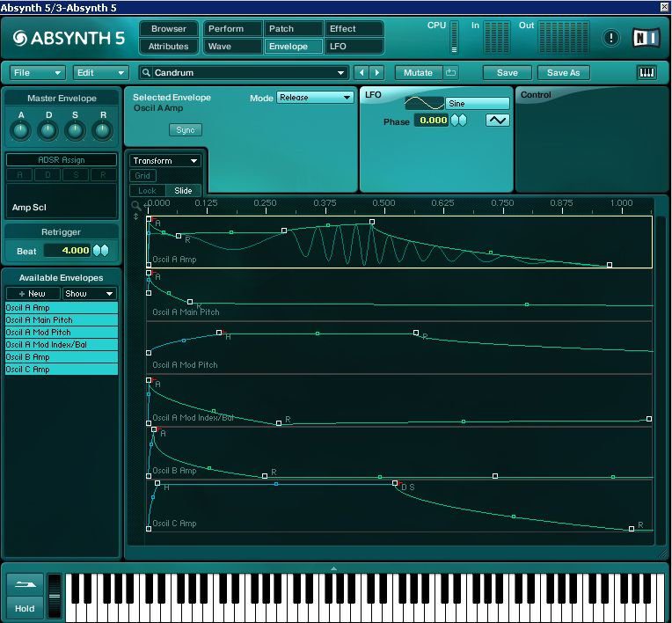Switch to the Effect tab
The image size is (672, 623).
pyautogui.click(x=354, y=29)
